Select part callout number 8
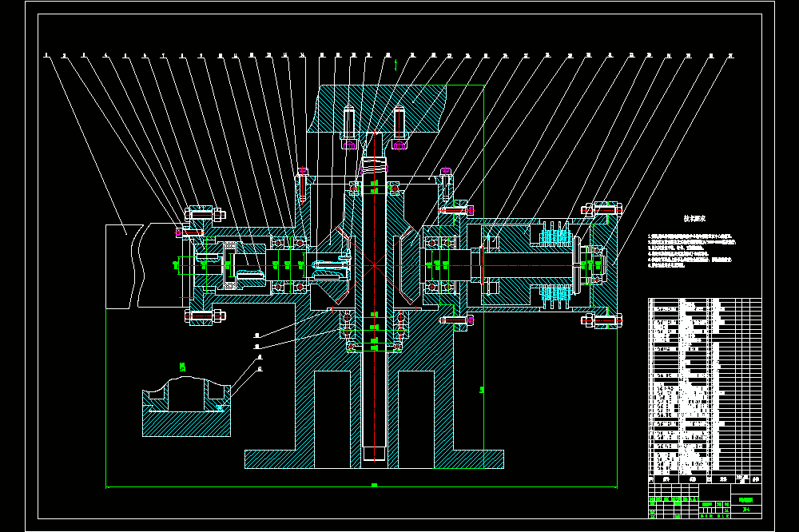Viewport: 799px width, 532px height. pyautogui.click(x=182, y=56)
